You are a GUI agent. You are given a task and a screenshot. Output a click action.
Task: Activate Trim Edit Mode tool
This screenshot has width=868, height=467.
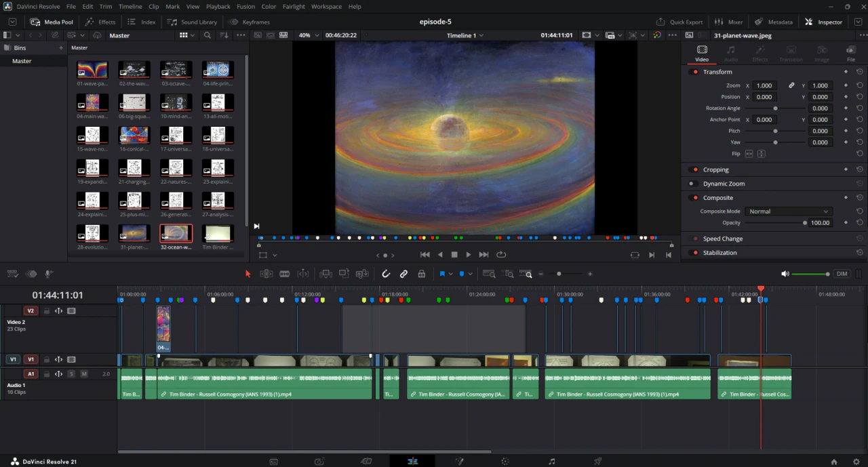click(267, 274)
